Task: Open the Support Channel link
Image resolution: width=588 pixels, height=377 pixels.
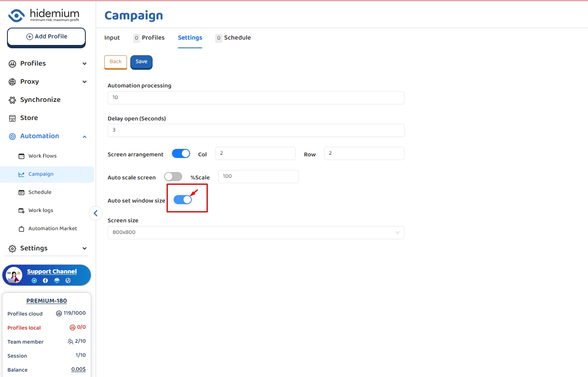Action: [x=52, y=271]
